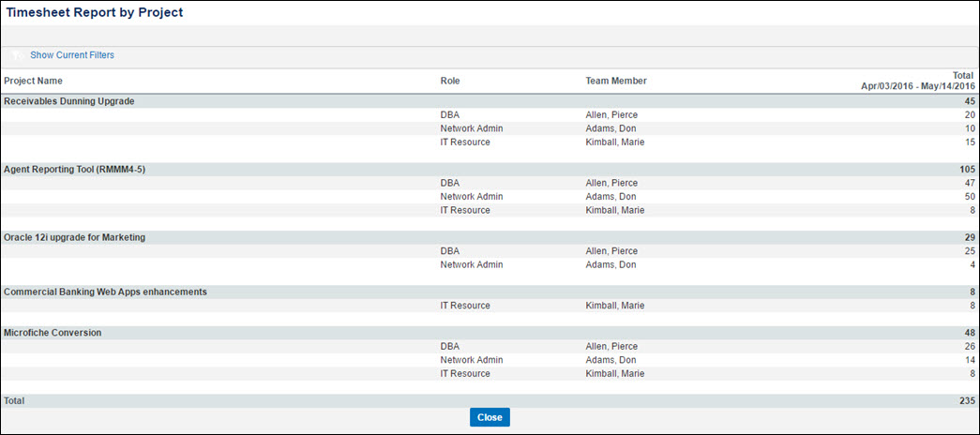Click the filter funnel icon beside Show Current Filters
Viewport: 980px width, 435px height.
click(x=18, y=55)
